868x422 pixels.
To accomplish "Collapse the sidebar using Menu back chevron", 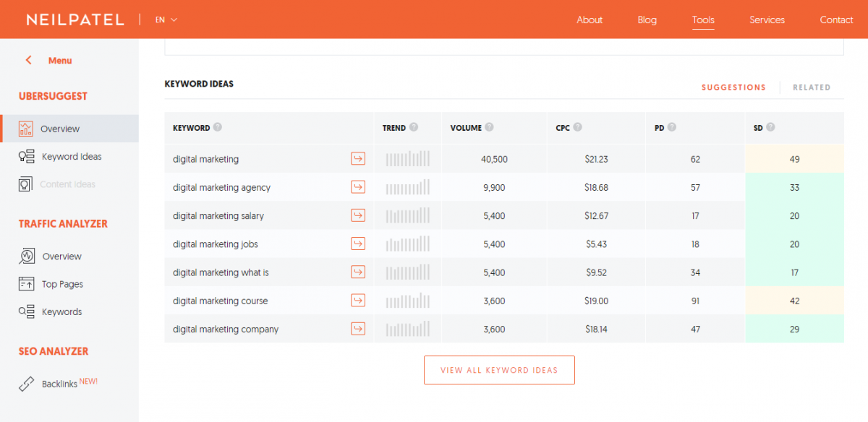I will pos(29,61).
